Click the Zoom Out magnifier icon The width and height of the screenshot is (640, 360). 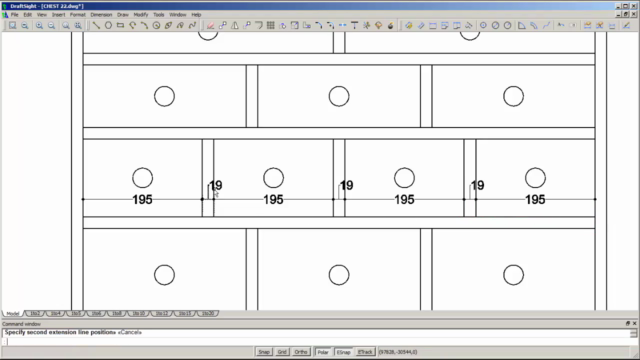51,25
